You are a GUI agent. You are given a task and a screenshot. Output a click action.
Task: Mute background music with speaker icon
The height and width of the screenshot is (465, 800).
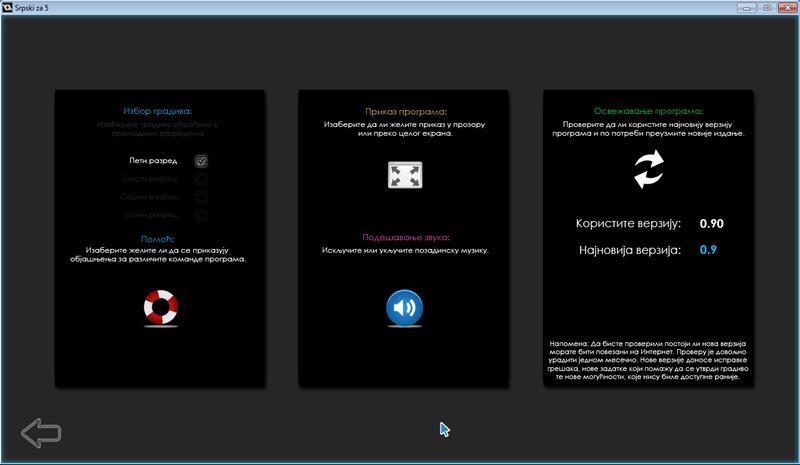click(x=405, y=308)
